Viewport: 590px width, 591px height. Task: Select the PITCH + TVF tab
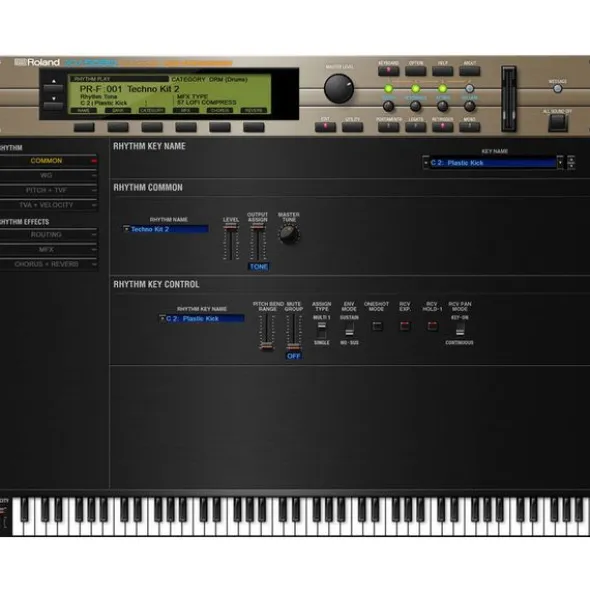coord(48,190)
